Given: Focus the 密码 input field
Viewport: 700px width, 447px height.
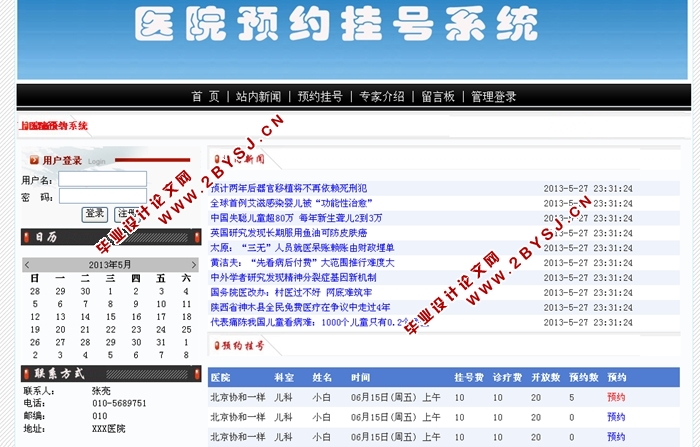Looking at the screenshot, I should click(x=103, y=196).
